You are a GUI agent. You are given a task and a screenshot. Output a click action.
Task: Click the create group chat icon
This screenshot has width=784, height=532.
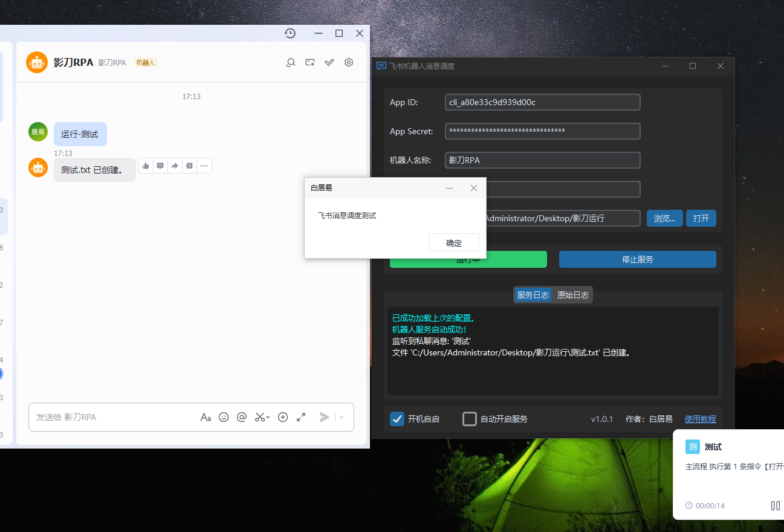point(310,62)
